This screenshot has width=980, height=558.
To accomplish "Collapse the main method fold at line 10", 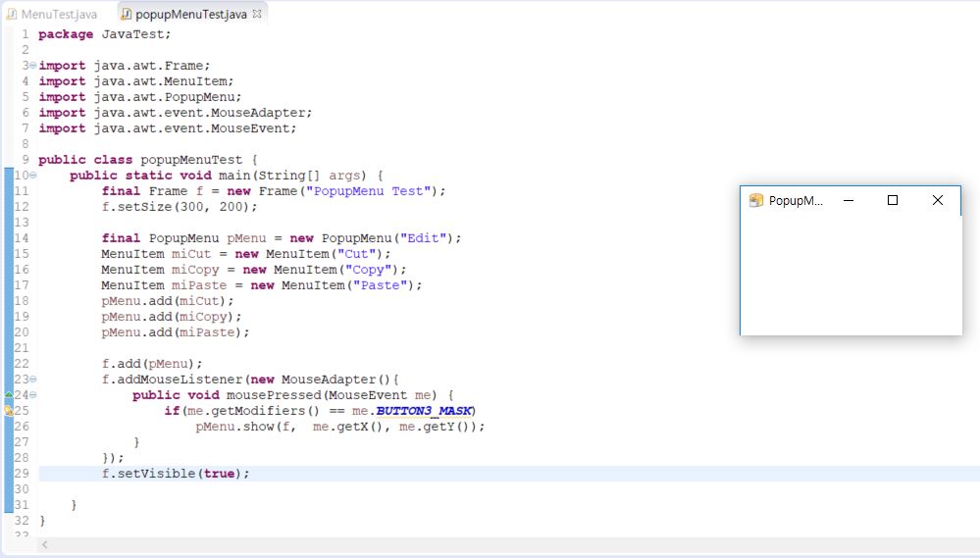I will pyautogui.click(x=33, y=175).
